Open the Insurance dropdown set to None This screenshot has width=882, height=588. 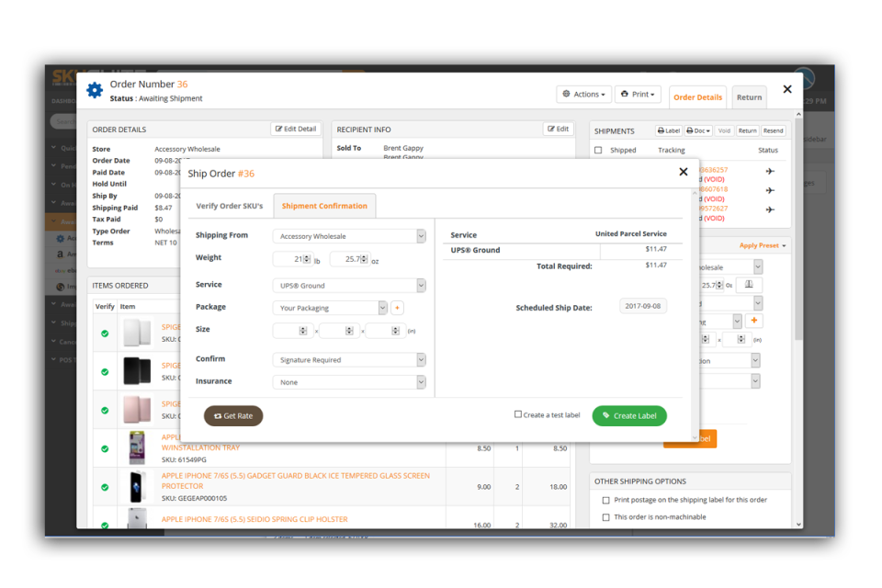pos(349,380)
